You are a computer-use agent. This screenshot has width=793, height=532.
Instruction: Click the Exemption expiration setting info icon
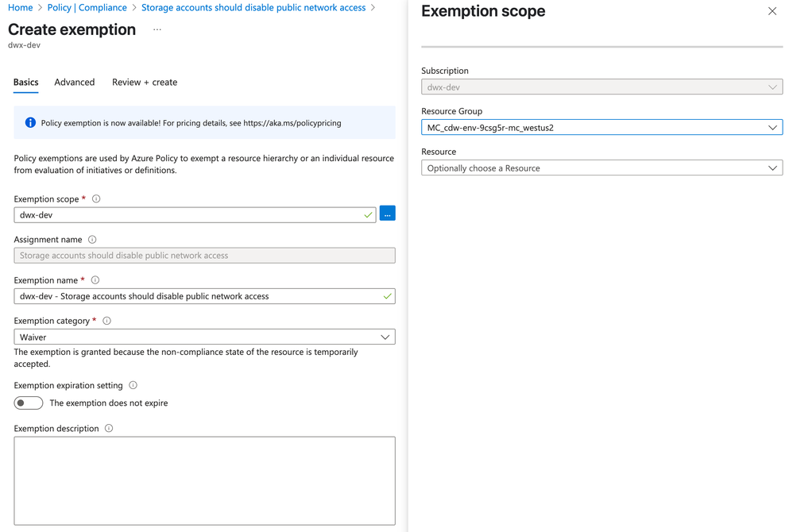pos(133,385)
